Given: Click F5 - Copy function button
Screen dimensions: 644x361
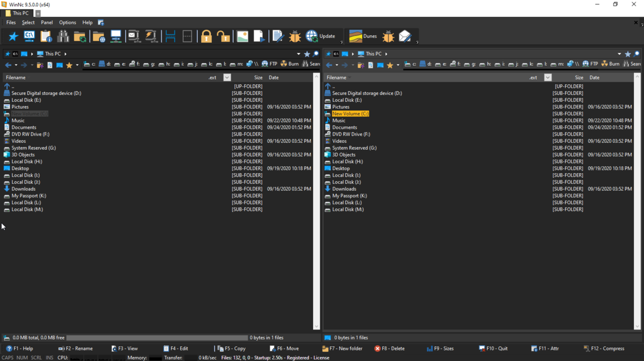Looking at the screenshot, I should (232, 348).
